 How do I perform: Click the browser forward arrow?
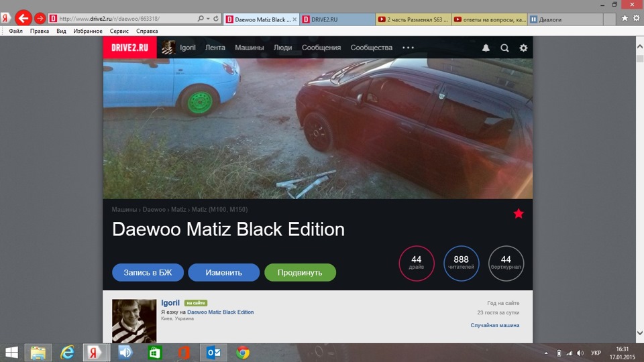pos(40,18)
